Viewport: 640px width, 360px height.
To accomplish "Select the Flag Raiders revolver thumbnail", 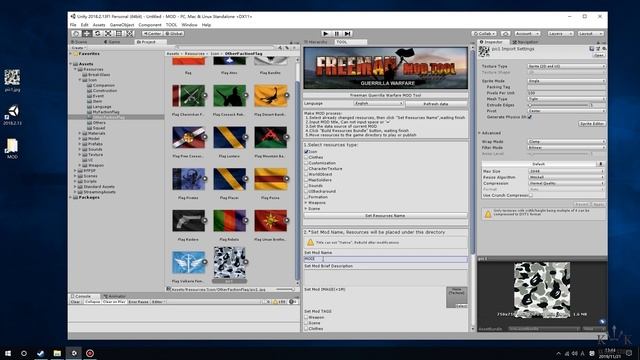I will tap(189, 220).
